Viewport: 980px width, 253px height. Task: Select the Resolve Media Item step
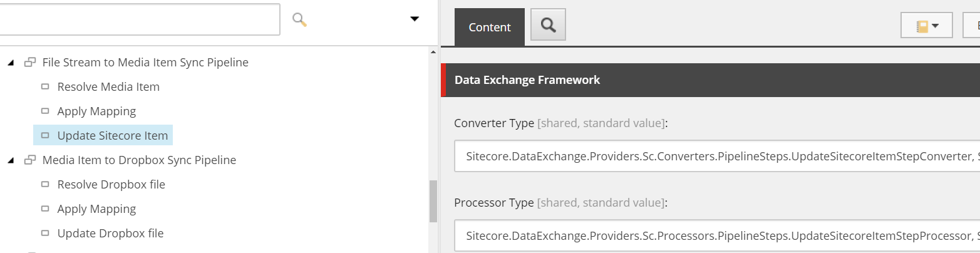point(108,86)
